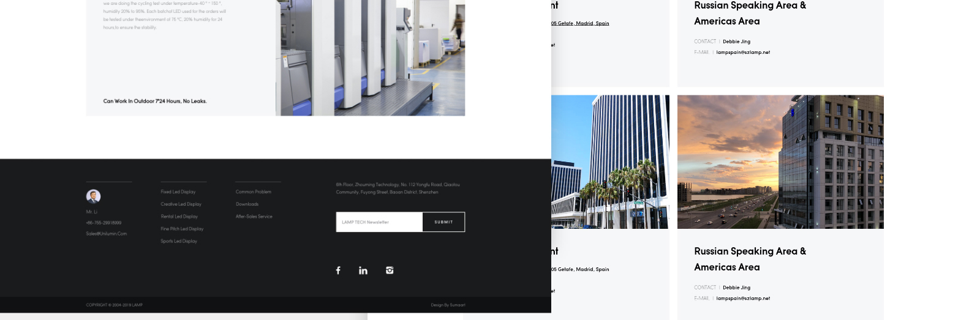Viewport: 980px width, 320px height.
Task: Select Fine Pitch Led Display link
Action: [182, 229]
